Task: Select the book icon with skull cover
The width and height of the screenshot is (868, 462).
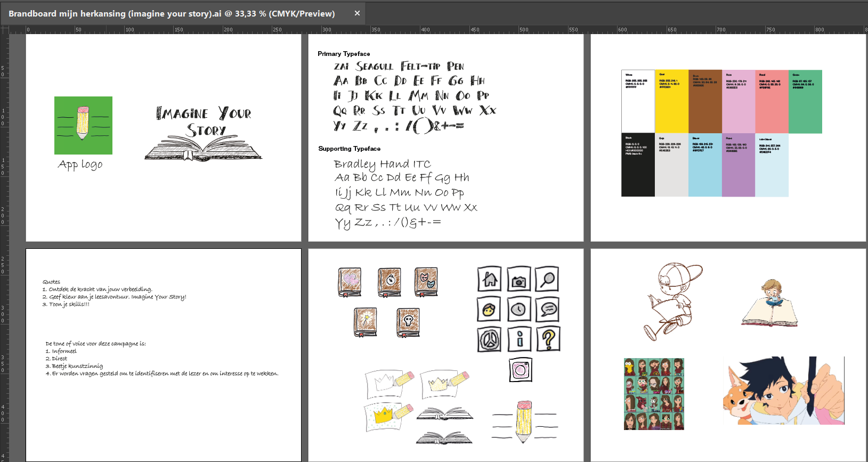Action: pyautogui.click(x=408, y=322)
